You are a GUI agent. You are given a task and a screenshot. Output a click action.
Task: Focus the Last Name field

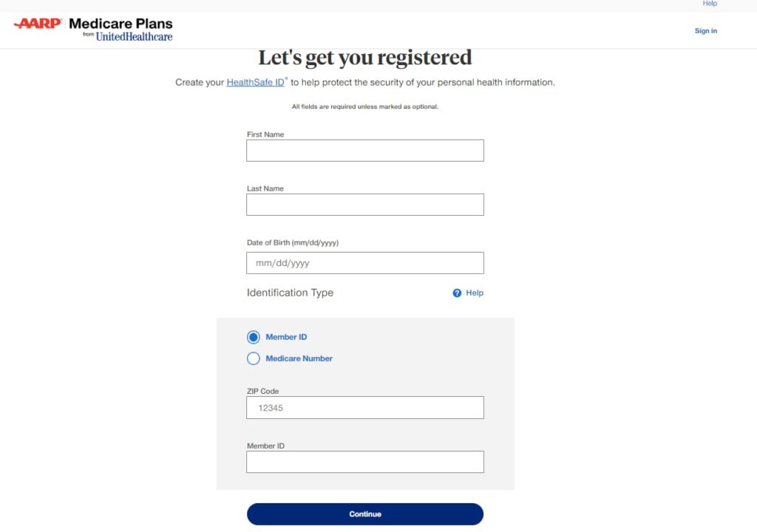click(x=365, y=205)
